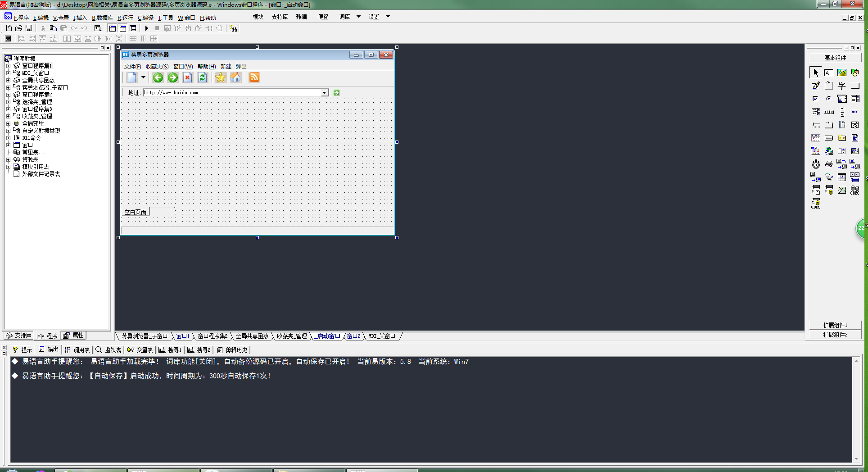868x472 pixels.
Task: Select the shape box component icon
Action: (x=855, y=73)
